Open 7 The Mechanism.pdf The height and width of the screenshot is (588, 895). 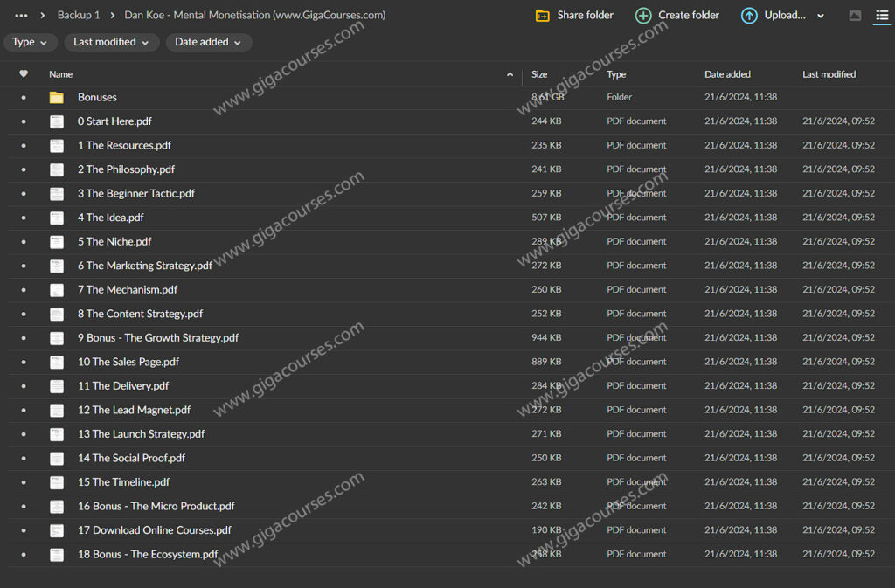pyautogui.click(x=128, y=290)
